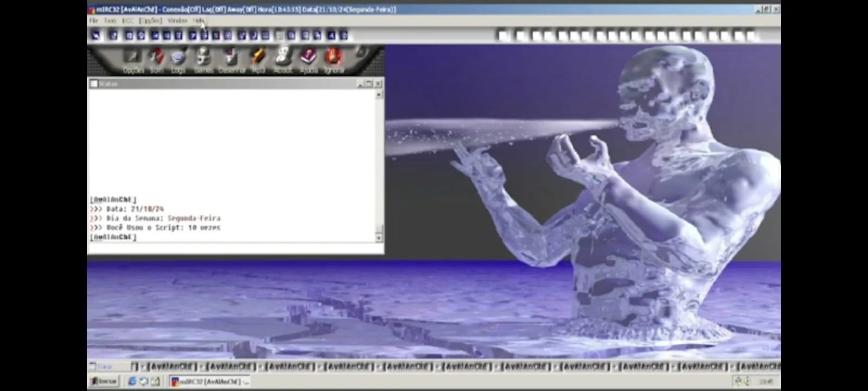This screenshot has width=868, height=391.
Task: Minimize the Status window
Action: point(360,84)
